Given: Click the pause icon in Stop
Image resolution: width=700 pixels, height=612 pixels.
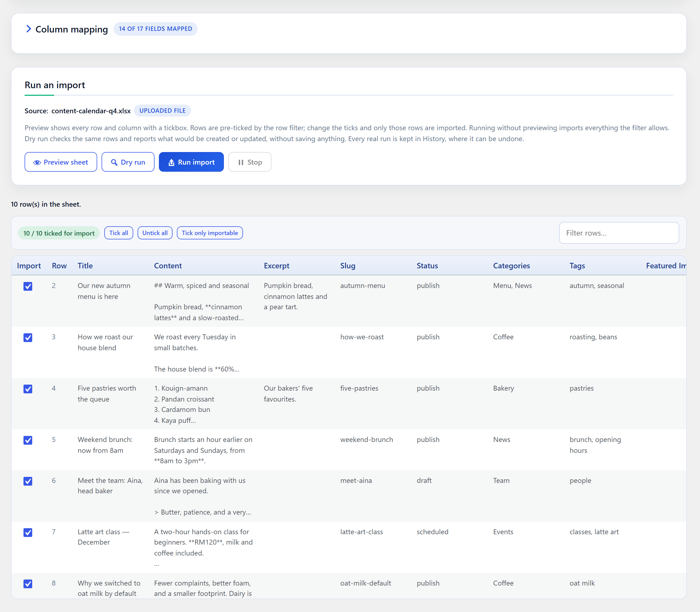Looking at the screenshot, I should point(241,163).
